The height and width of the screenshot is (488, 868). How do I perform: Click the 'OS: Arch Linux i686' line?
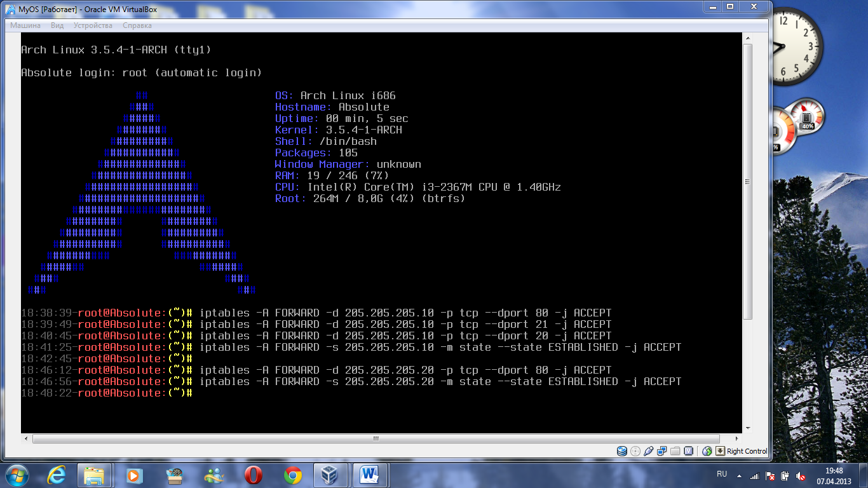pyautogui.click(x=336, y=95)
